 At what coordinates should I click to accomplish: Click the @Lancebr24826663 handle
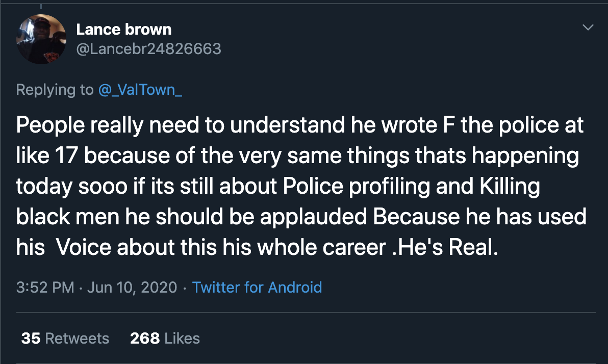pos(148,48)
